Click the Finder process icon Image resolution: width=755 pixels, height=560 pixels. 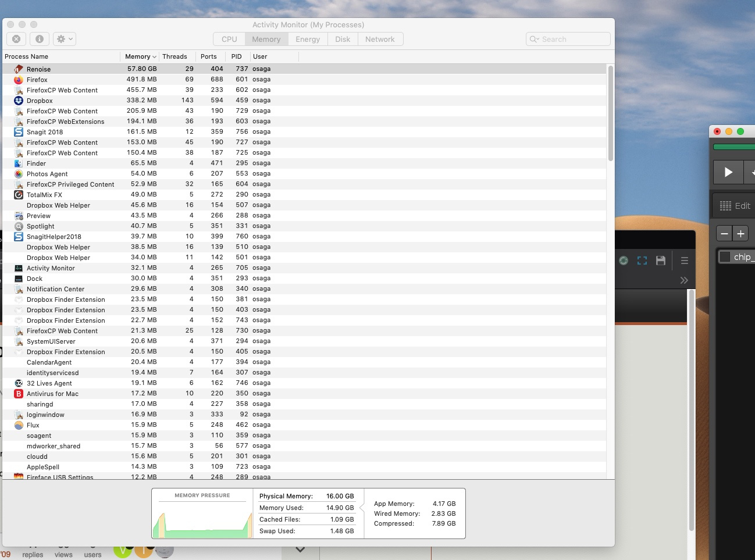point(19,163)
